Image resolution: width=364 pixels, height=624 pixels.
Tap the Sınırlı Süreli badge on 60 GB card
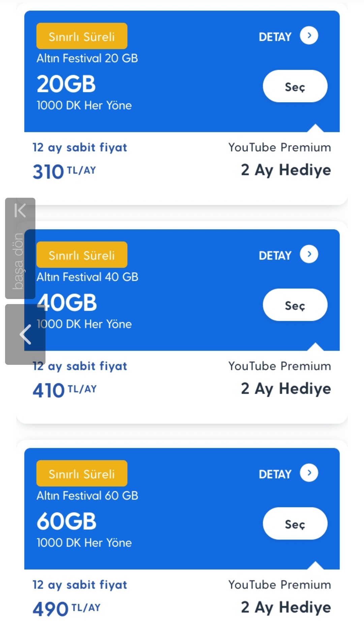coord(82,473)
